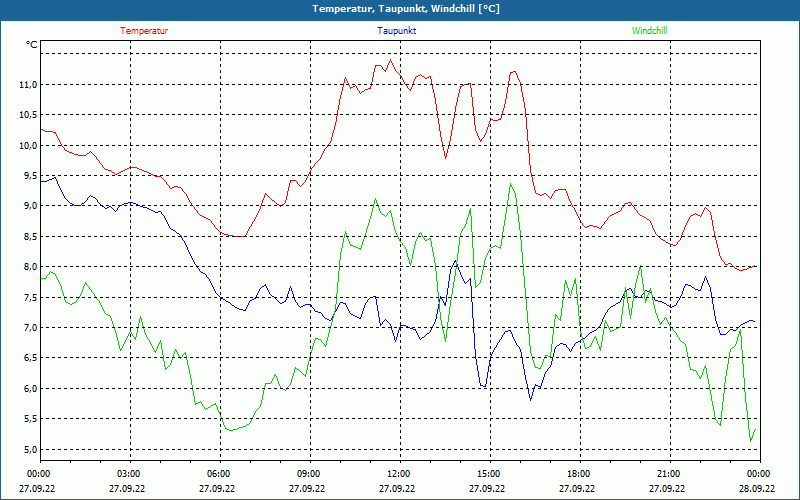Click the 18:00 time axis label

(579, 474)
